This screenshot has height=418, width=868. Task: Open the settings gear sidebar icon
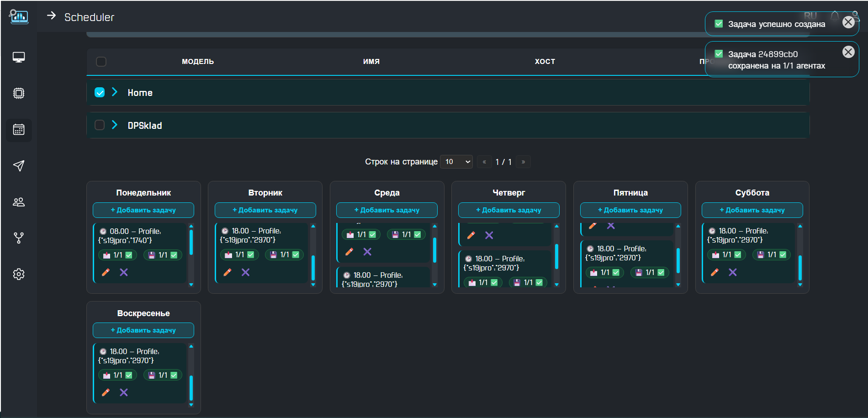(19, 274)
